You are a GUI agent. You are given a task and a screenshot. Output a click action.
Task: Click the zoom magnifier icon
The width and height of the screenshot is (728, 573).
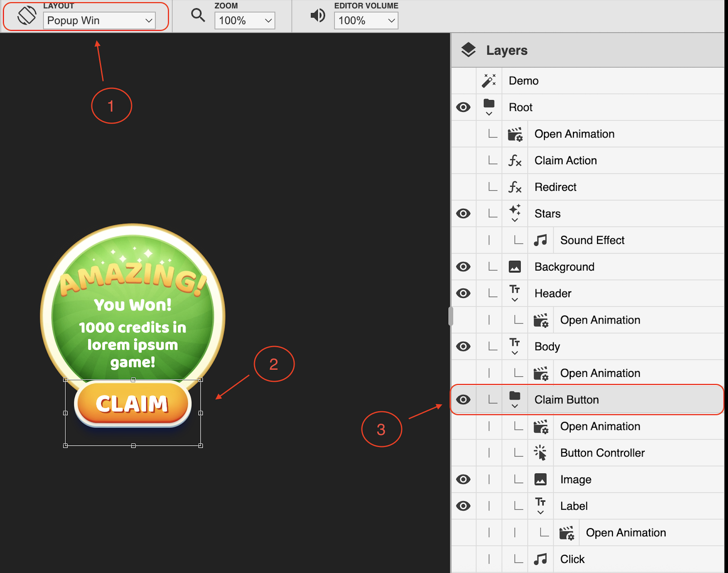tap(198, 15)
